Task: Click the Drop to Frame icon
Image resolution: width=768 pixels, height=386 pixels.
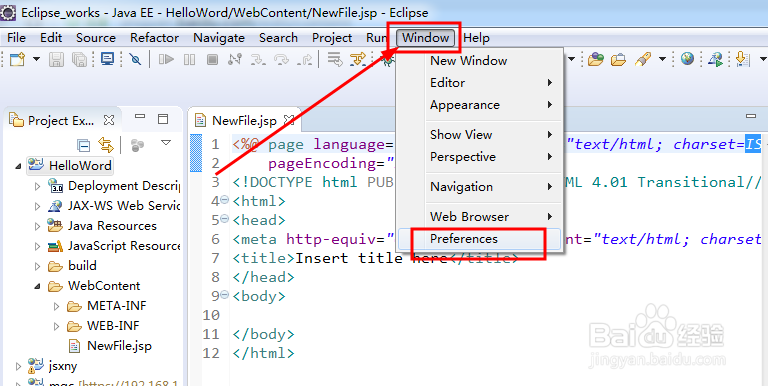Action: (x=335, y=59)
